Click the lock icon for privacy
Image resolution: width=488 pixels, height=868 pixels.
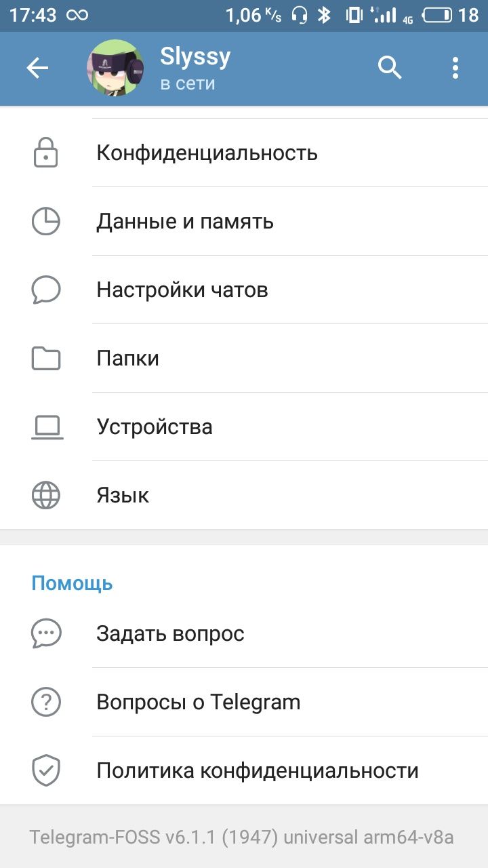pyautogui.click(x=46, y=153)
